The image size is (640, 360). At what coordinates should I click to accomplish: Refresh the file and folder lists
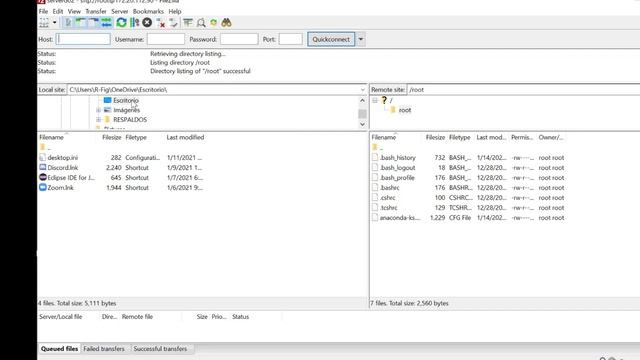click(x=121, y=23)
